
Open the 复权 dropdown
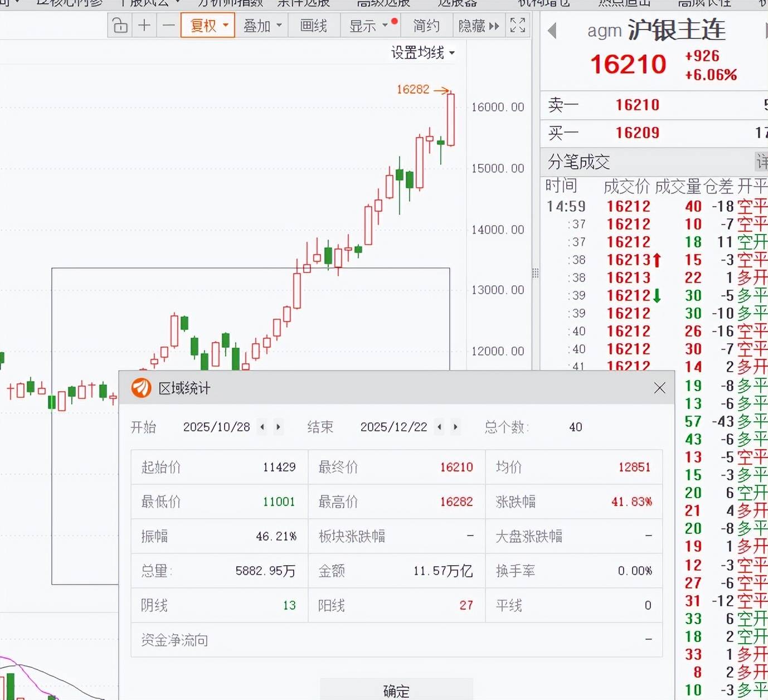[x=208, y=26]
